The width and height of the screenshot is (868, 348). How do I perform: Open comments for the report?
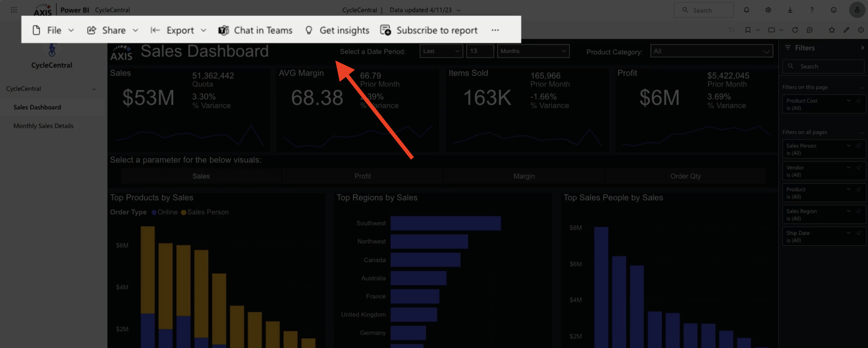coord(810,30)
